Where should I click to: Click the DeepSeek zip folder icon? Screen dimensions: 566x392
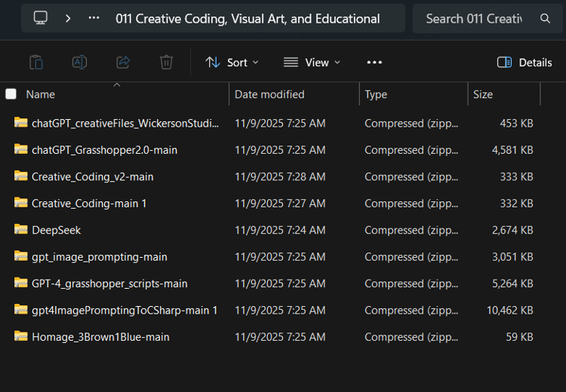click(21, 230)
